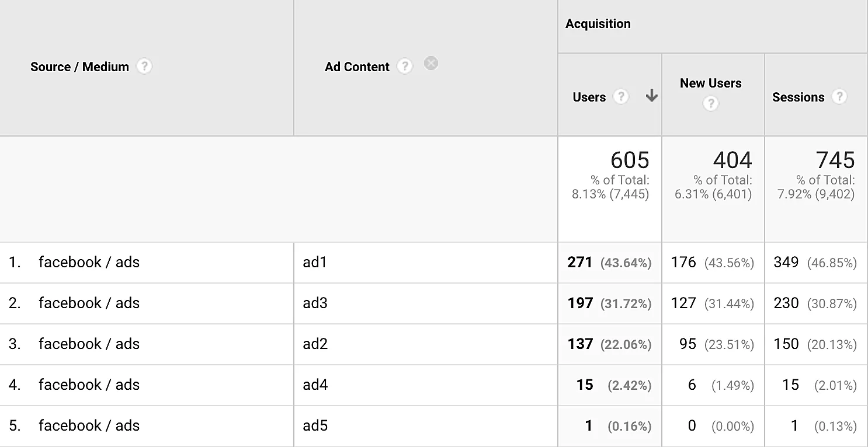
Task: Click help icon under New Users
Action: point(710,104)
